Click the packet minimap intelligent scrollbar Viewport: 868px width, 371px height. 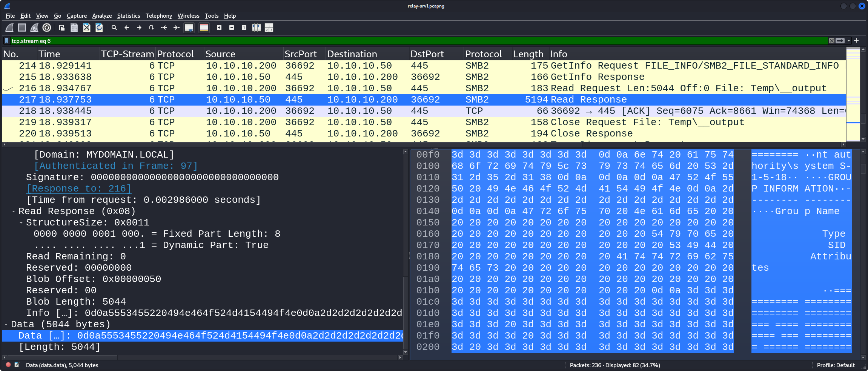pos(853,94)
